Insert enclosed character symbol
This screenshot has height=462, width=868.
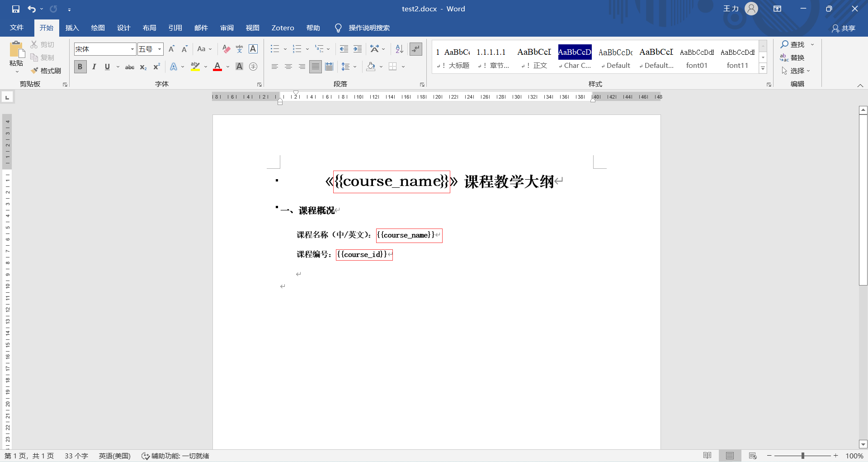pyautogui.click(x=253, y=67)
